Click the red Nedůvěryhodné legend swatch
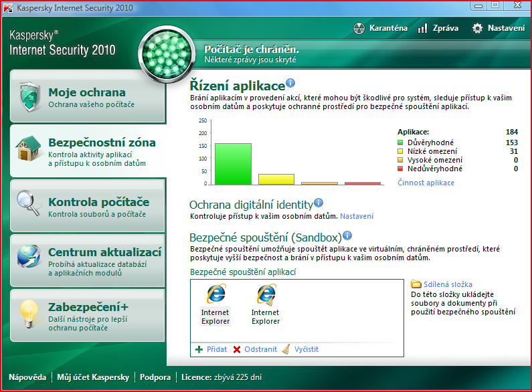This screenshot has width=532, height=392. click(400, 169)
